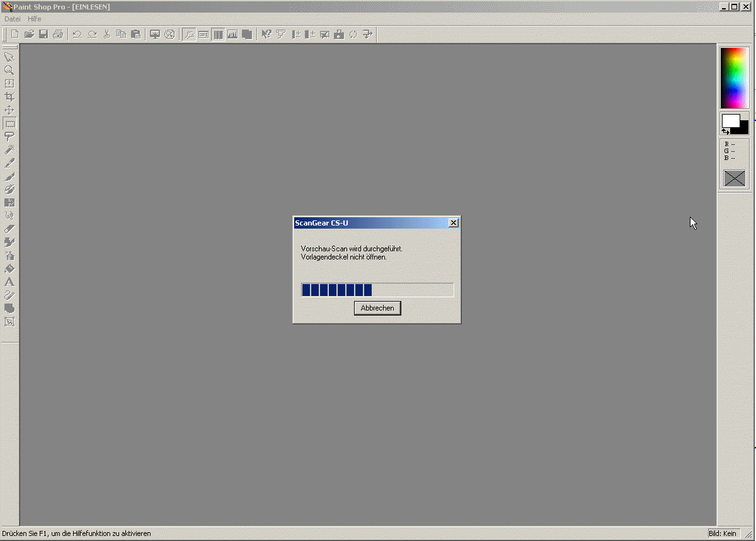Select the Retouch tool
Screen dimensions: 756x541
[x=9, y=216]
